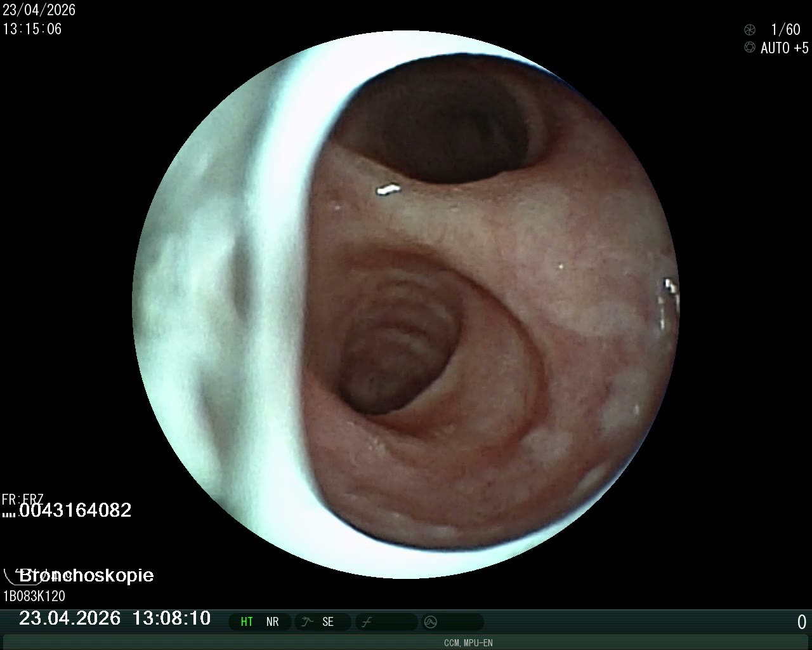Click the waveform icon left of SE
Viewport: 812px width, 650px height.
[x=307, y=621]
